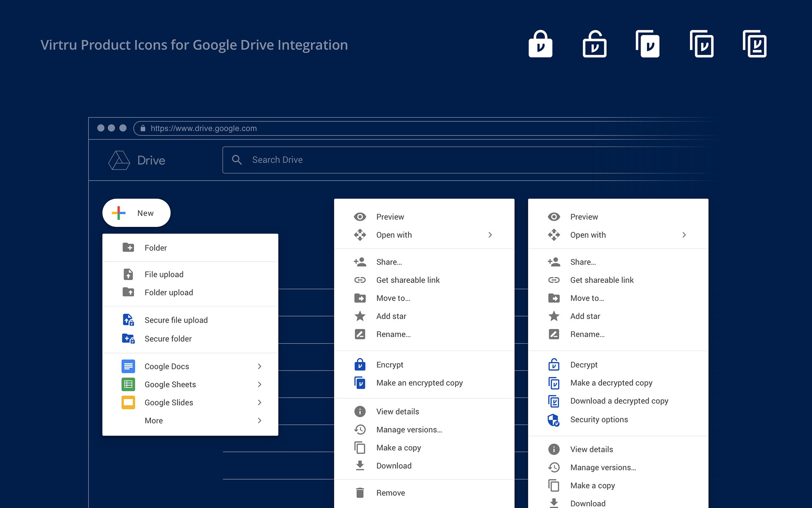Click the File upload icon
The image size is (812, 508).
tap(128, 274)
